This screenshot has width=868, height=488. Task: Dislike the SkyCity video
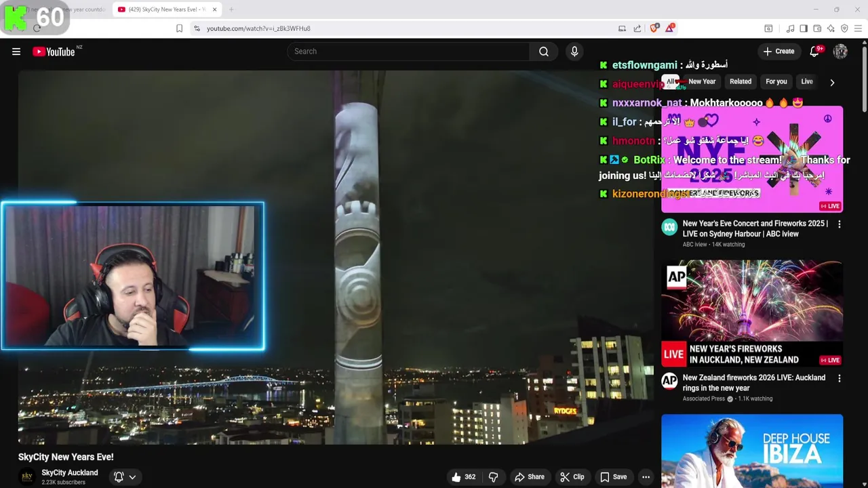(x=493, y=477)
